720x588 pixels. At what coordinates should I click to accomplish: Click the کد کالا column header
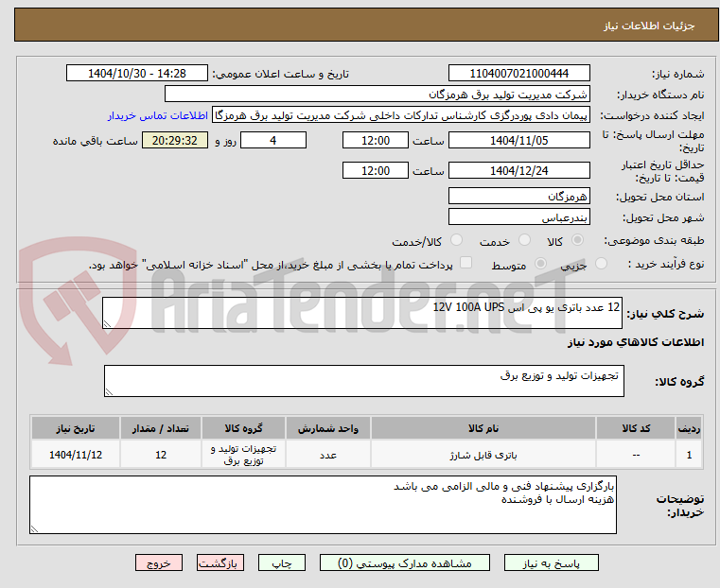tap(636, 428)
